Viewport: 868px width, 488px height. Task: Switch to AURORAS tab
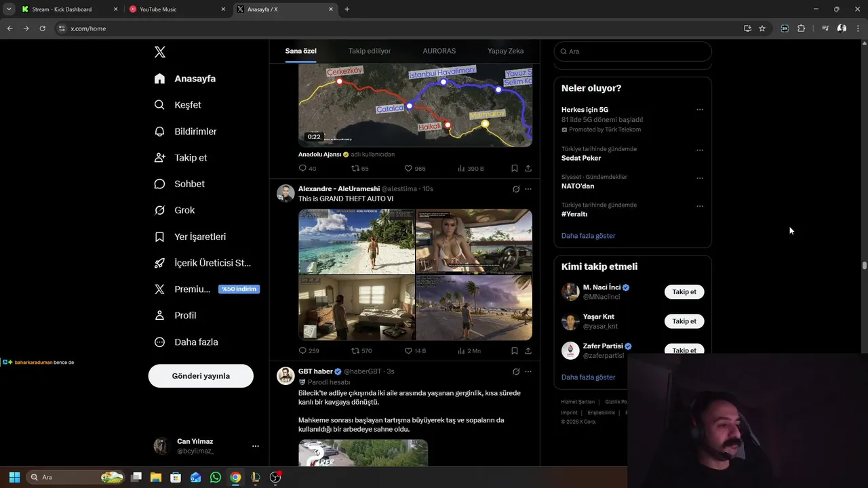pyautogui.click(x=439, y=51)
